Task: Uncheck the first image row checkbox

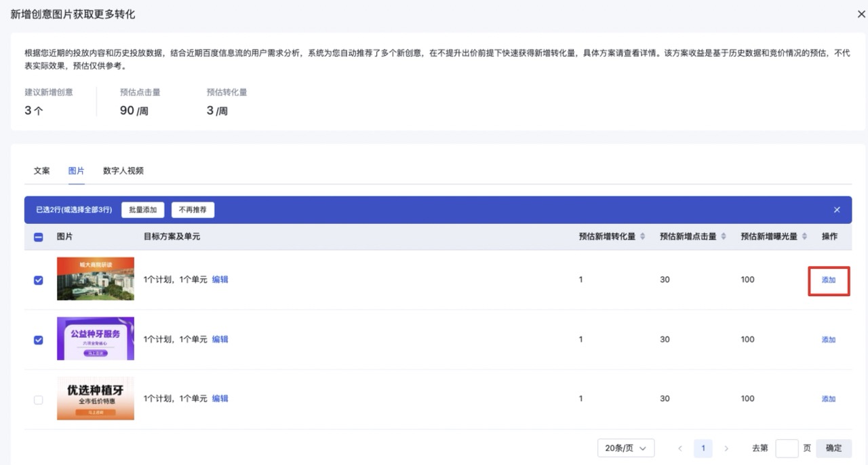Action: (x=39, y=280)
